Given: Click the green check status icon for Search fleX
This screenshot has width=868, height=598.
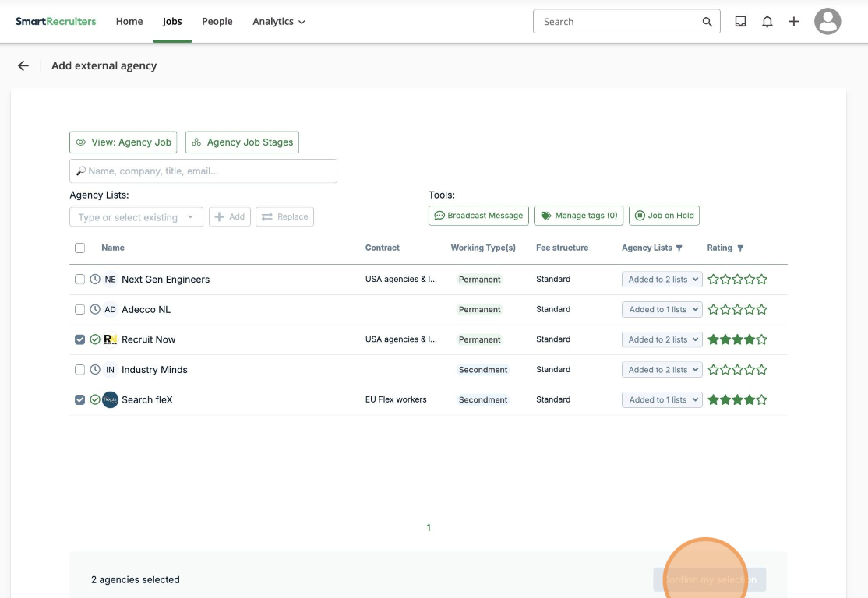Looking at the screenshot, I should coord(95,400).
